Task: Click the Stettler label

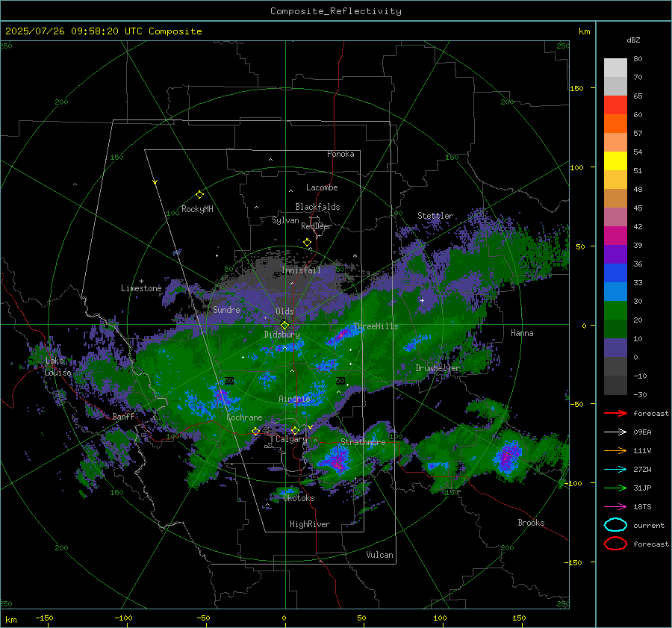Action: tap(435, 216)
